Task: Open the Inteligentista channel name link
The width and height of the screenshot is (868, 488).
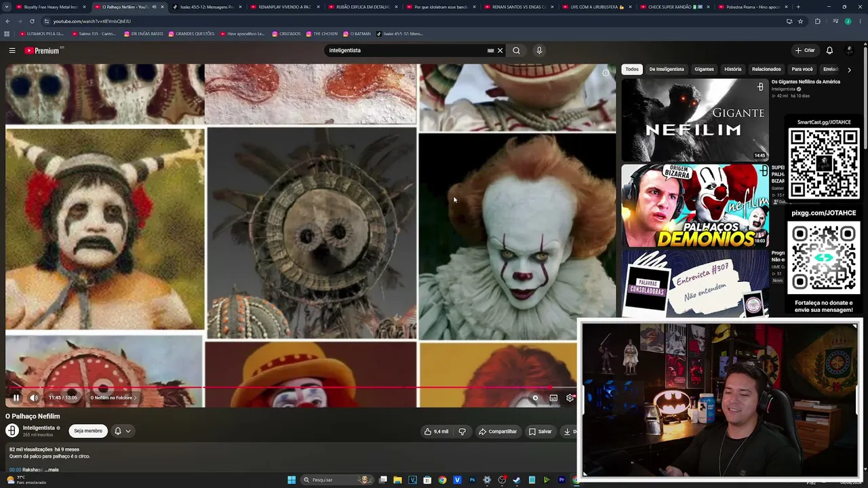Action: [x=39, y=428]
